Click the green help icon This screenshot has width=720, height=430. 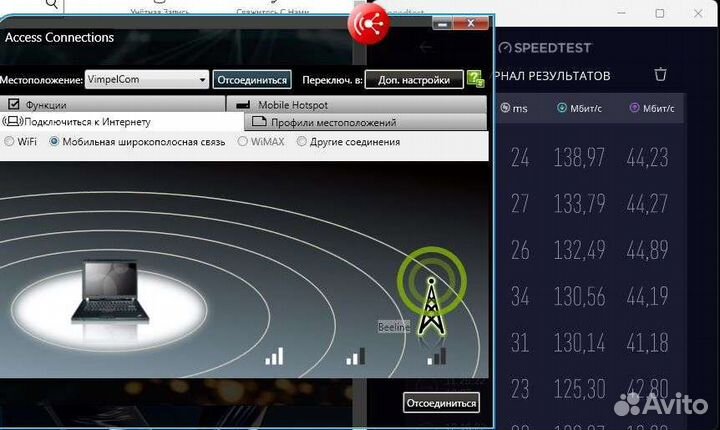(476, 79)
